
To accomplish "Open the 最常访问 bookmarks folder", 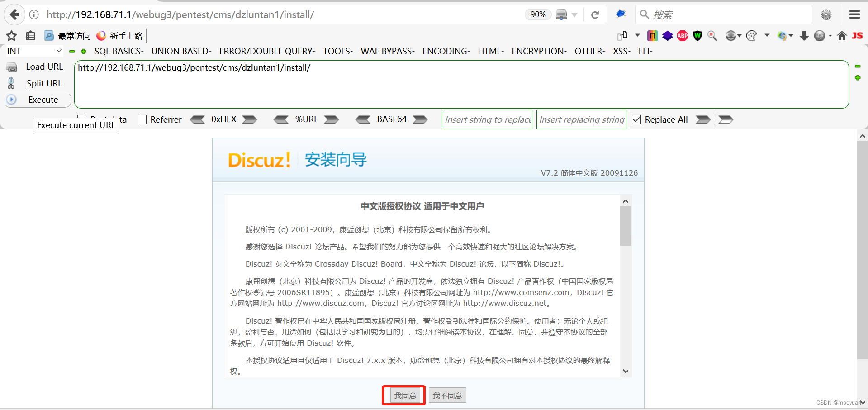I will pos(67,36).
